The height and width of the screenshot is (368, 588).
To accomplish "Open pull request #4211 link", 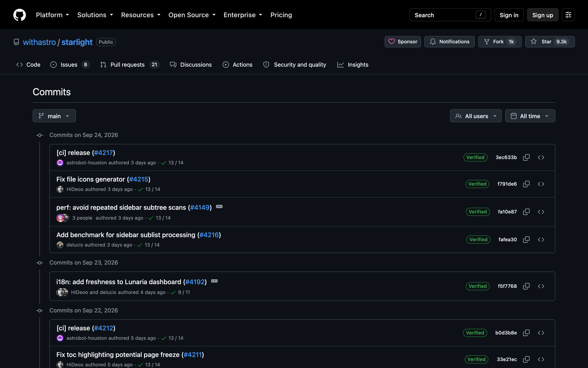I will (x=193, y=355).
